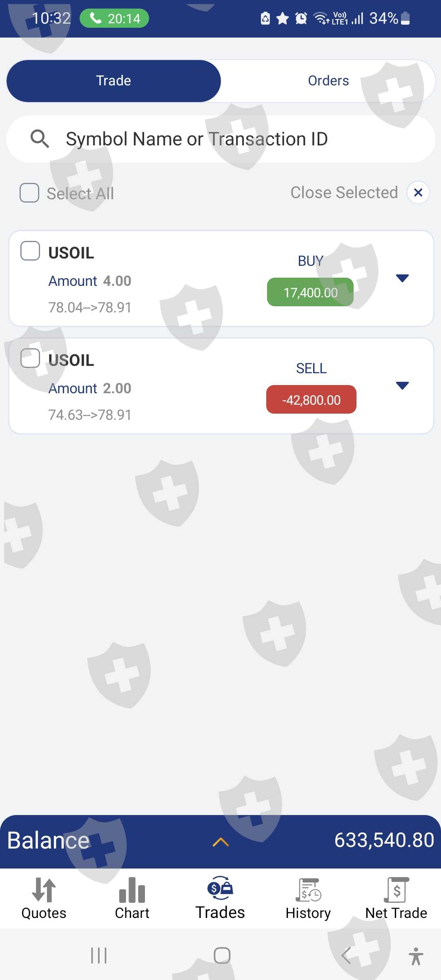Expand the Balance panel with orange chevron
Image resolution: width=441 pixels, height=980 pixels.
point(220,842)
